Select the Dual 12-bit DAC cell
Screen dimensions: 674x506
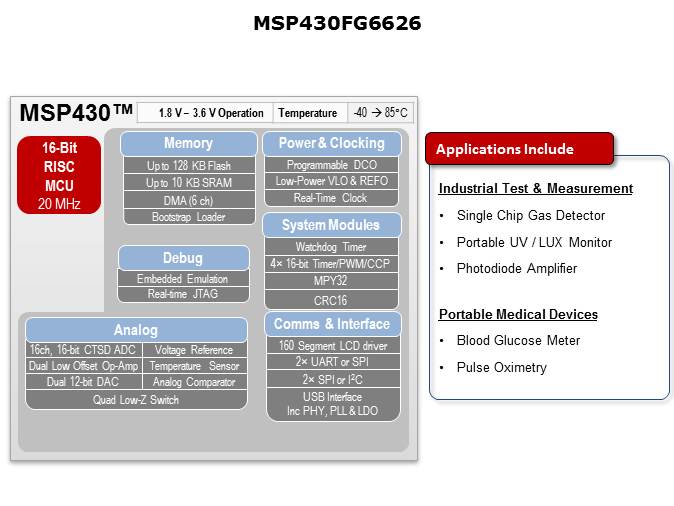[84, 382]
